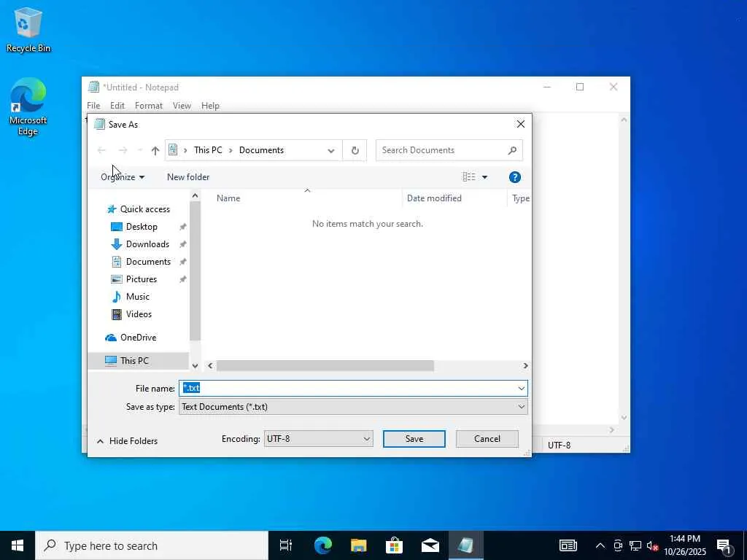Viewport: 747px width, 560px height.
Task: Close the Save As dialog
Action: 521,124
